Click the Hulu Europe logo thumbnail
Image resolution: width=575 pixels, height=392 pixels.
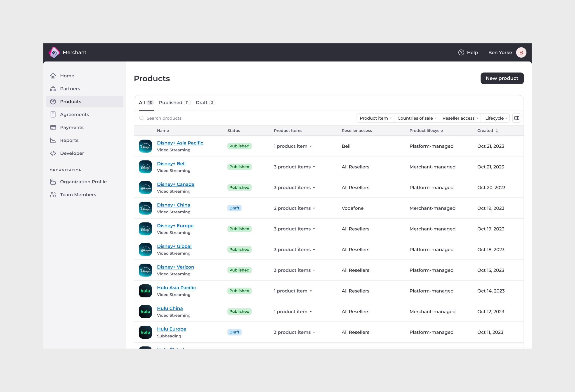(x=145, y=332)
